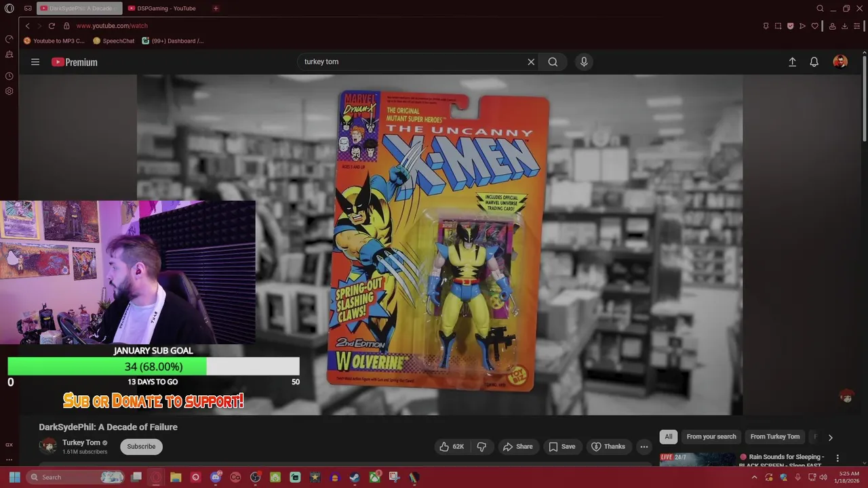Reload the current YouTube page
The image size is (868, 488).
(52, 26)
